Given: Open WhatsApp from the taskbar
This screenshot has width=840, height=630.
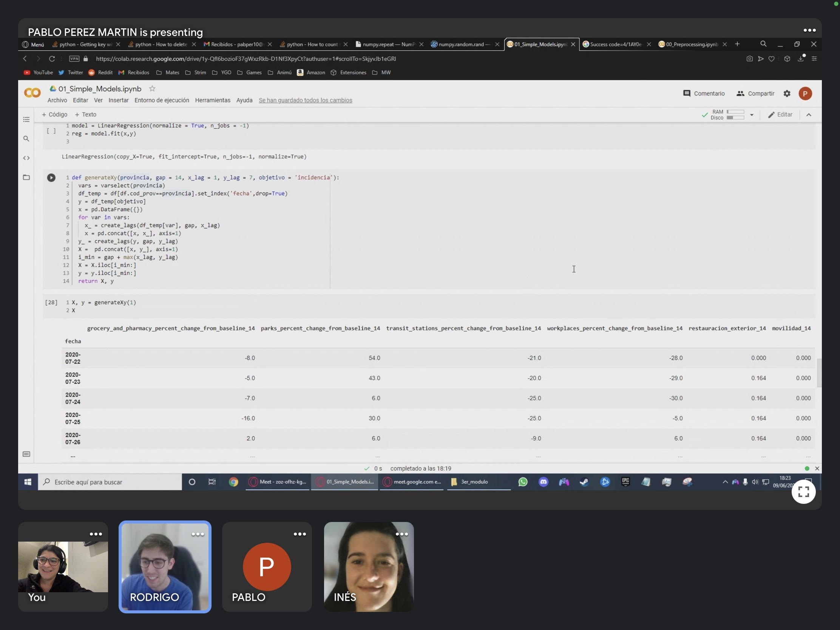Looking at the screenshot, I should coord(523,482).
